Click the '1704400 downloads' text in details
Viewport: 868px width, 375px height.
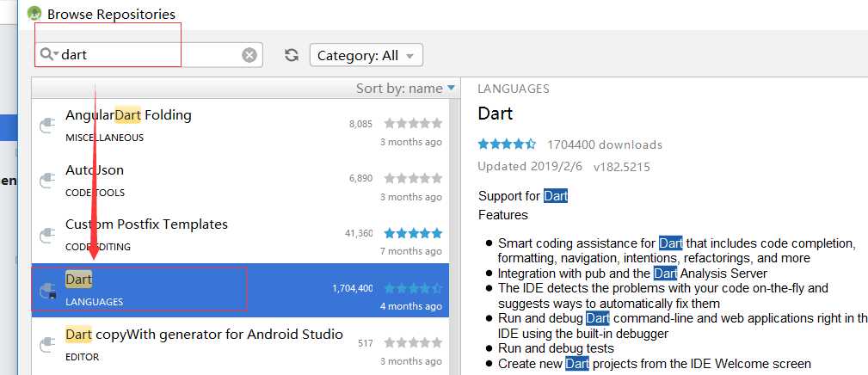pos(605,144)
